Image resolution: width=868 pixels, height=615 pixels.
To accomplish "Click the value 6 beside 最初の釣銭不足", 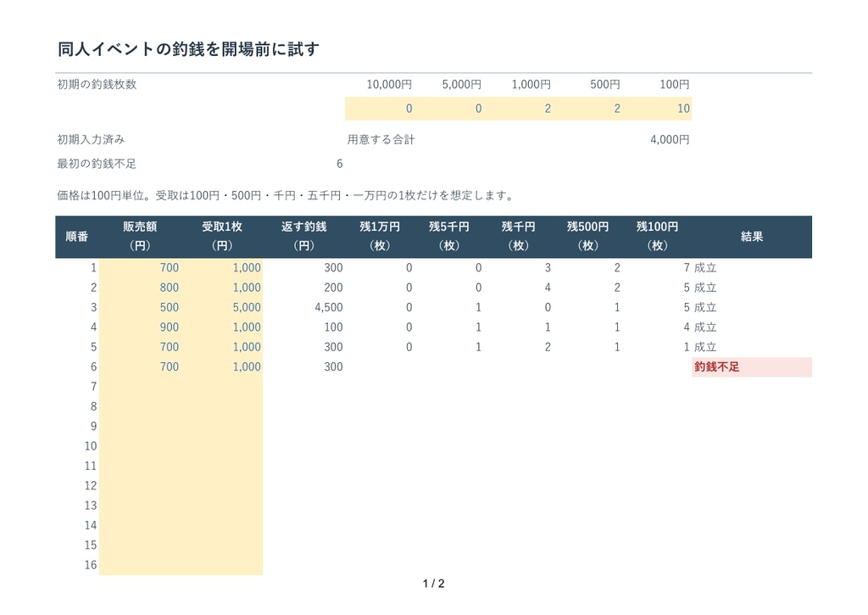I will [x=339, y=164].
